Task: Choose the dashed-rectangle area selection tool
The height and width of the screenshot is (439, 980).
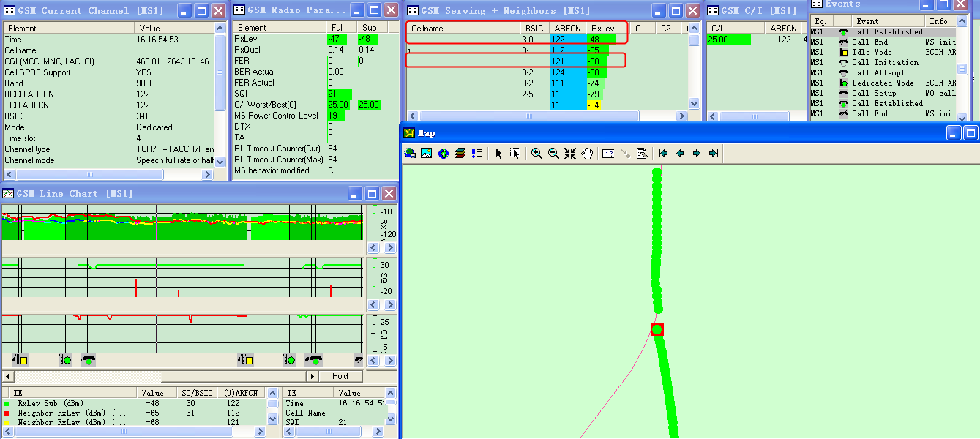Action: pos(515,154)
